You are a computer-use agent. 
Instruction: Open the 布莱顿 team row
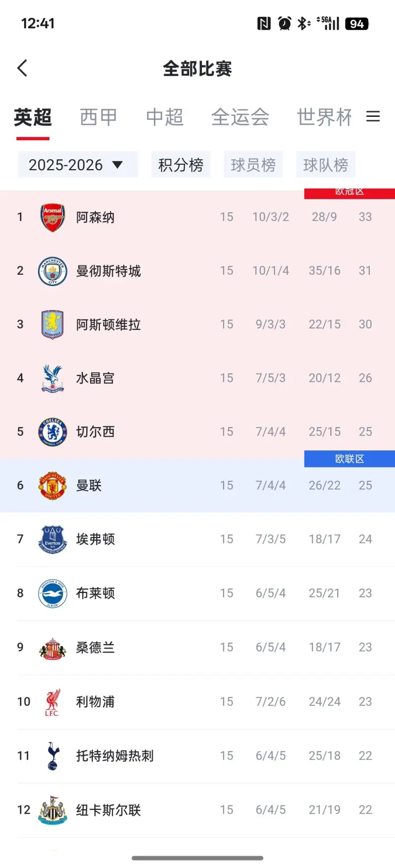coord(197,593)
